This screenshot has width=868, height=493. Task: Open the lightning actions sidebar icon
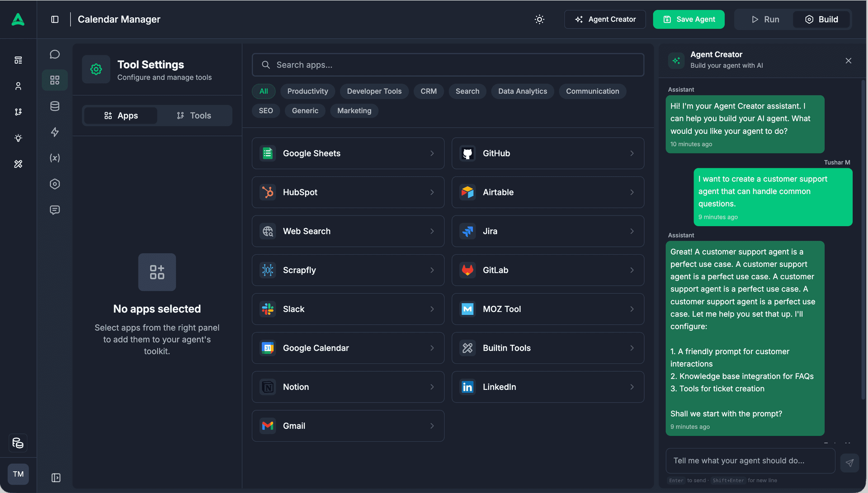tap(55, 132)
